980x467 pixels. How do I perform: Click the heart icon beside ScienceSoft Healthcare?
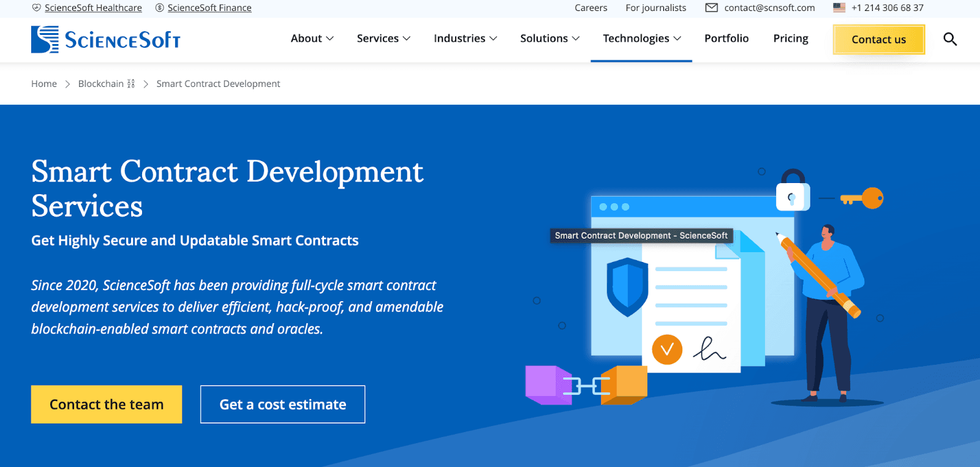(x=37, y=8)
